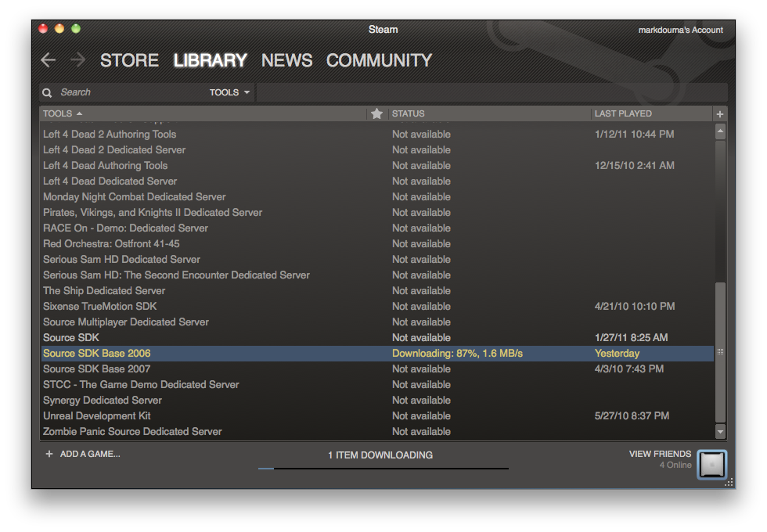Go forward with the right arrow
Image resolution: width=767 pixels, height=532 pixels.
click(77, 60)
